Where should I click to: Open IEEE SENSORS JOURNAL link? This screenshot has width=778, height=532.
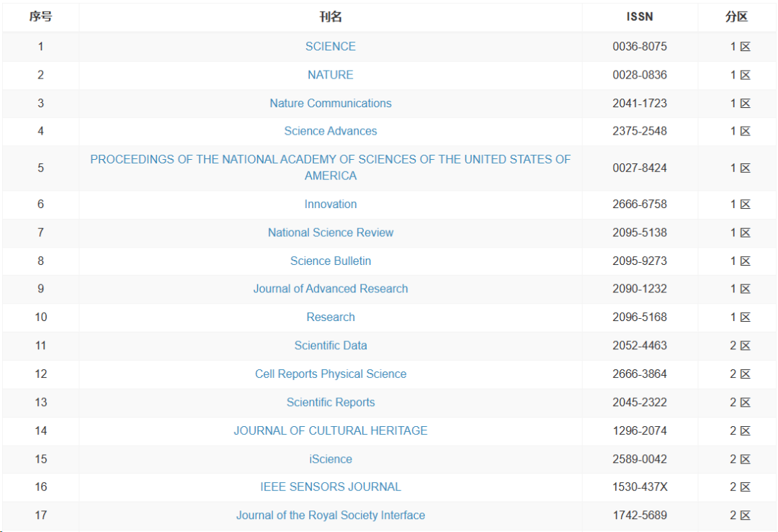tap(331, 487)
